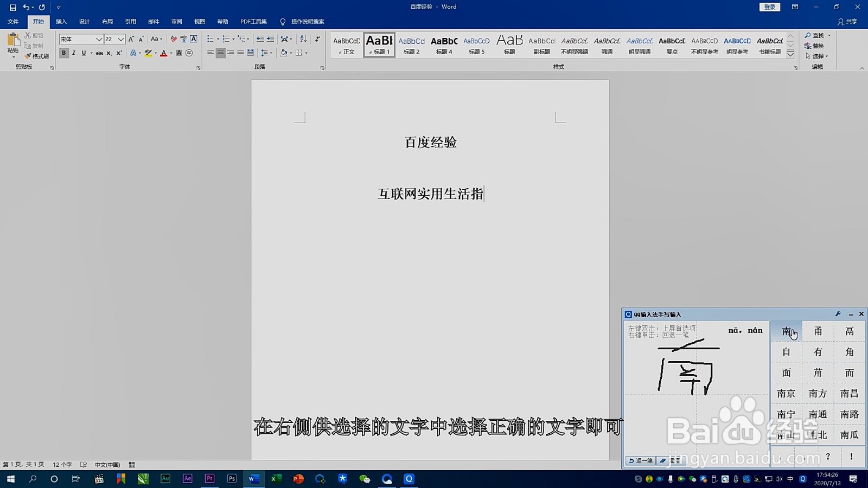The width and height of the screenshot is (868, 488).
Task: Increase font size with the grow font icon
Action: [131, 39]
